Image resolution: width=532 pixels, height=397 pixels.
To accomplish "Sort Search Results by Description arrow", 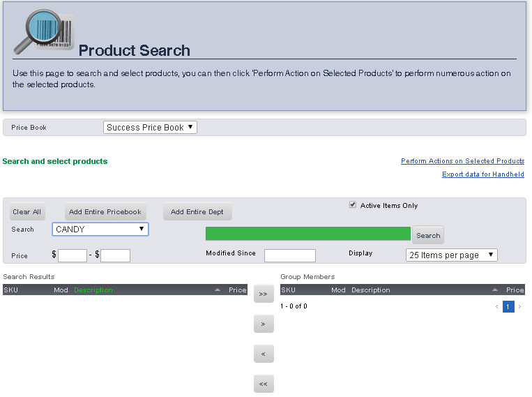I will point(218,290).
